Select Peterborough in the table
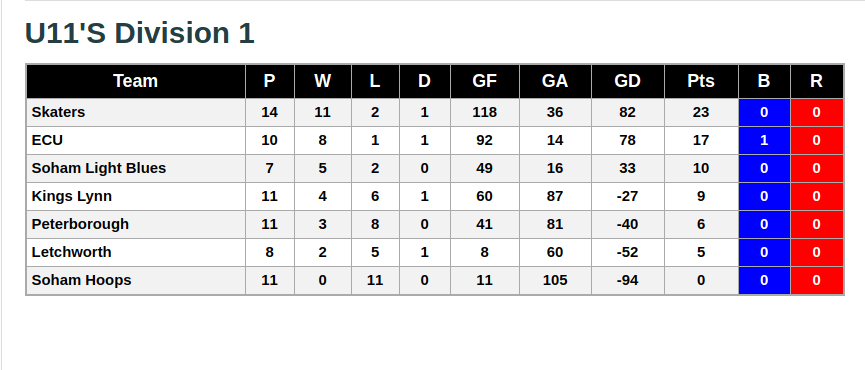Viewport: 865px width, 370px height. [80, 224]
